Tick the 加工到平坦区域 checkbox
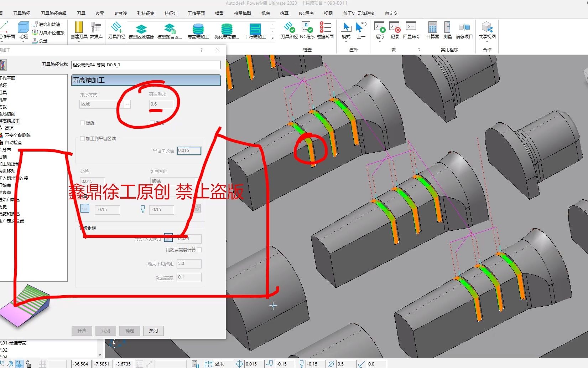588x368 pixels. point(83,138)
